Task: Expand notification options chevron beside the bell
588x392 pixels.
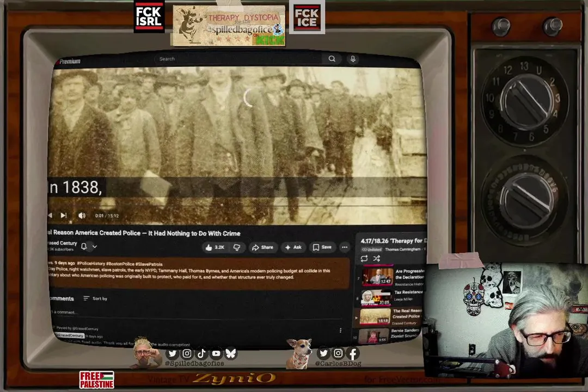Action: 95,247
